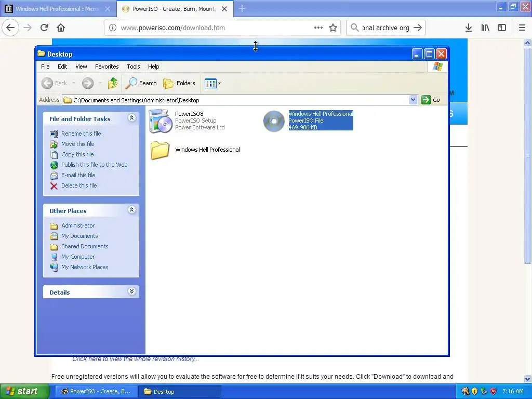Click Move this file task
532x399 pixels.
point(77,144)
